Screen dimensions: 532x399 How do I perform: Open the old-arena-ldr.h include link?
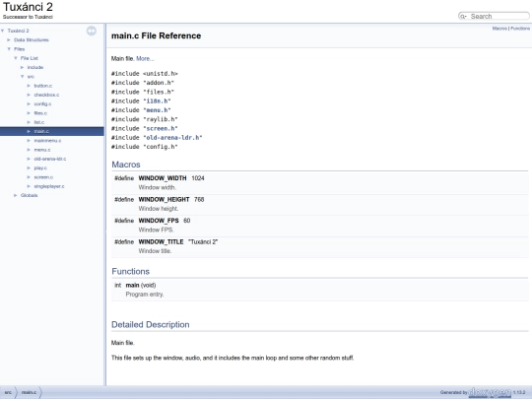[172, 138]
